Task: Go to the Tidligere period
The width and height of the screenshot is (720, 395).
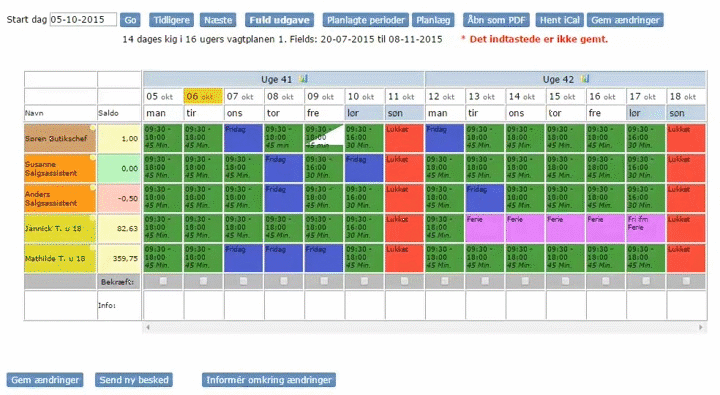Action: coord(171,20)
